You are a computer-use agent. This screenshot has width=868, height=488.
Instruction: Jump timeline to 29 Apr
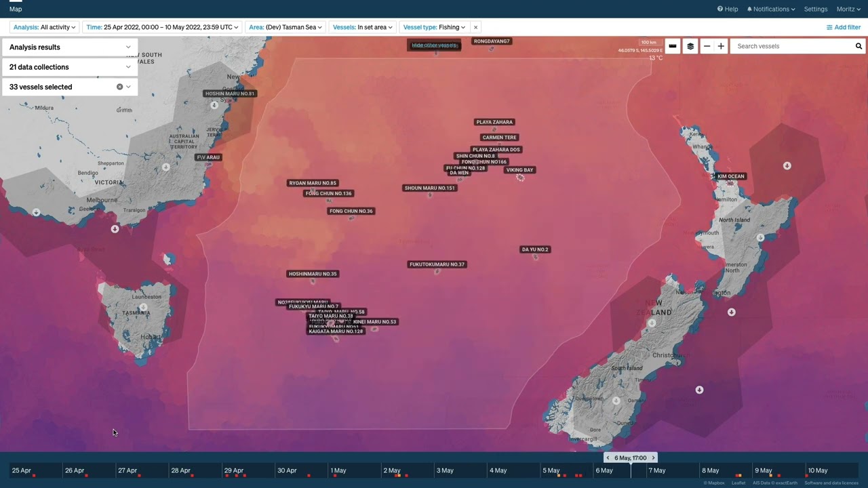233,470
